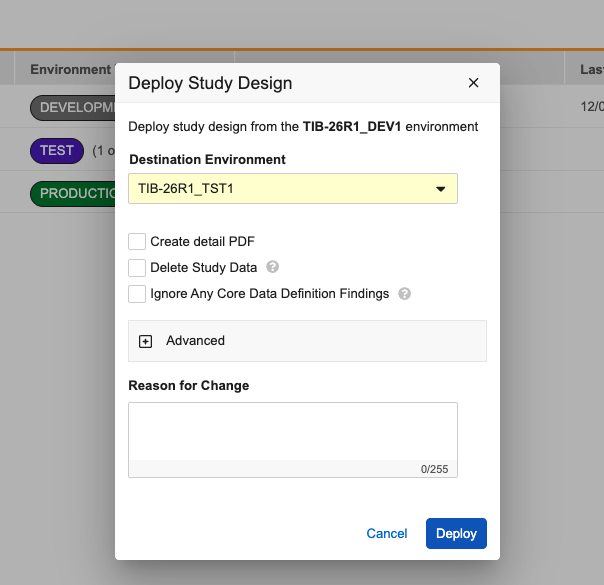Click the plus icon beside Advanced

click(x=145, y=341)
